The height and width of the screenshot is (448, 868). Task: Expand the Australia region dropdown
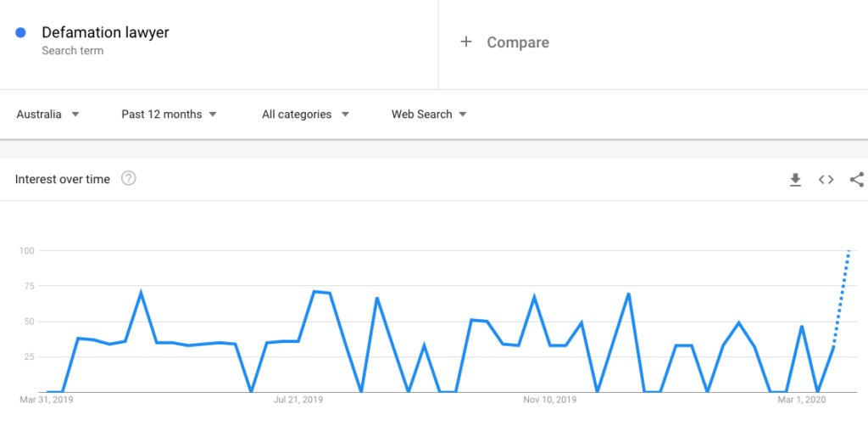point(48,115)
